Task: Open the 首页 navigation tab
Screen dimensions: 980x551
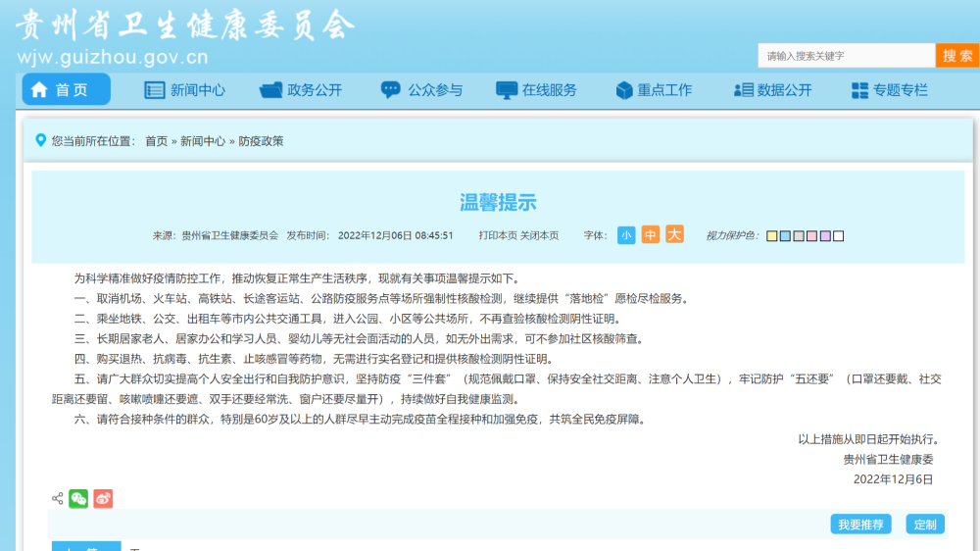Action: (67, 89)
